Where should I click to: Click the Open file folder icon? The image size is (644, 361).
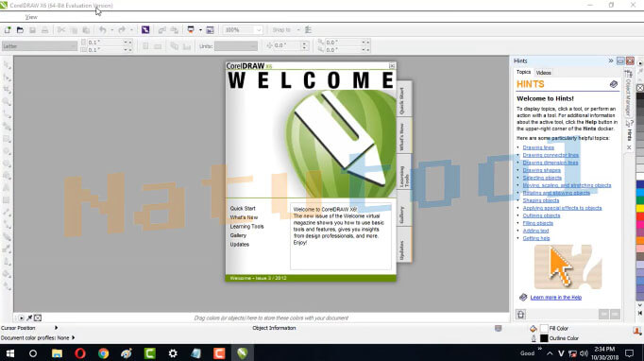coord(20,30)
